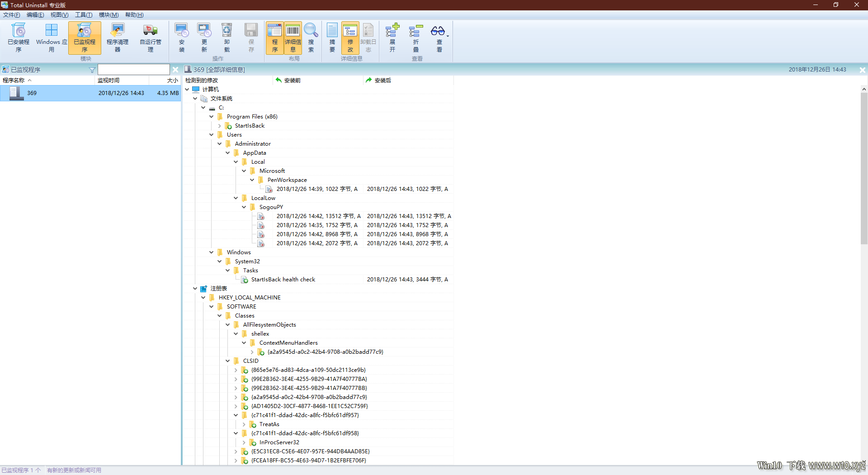Image resolution: width=868 pixels, height=475 pixels.
Task: Expand the TreatAs registry key
Action: click(244, 424)
